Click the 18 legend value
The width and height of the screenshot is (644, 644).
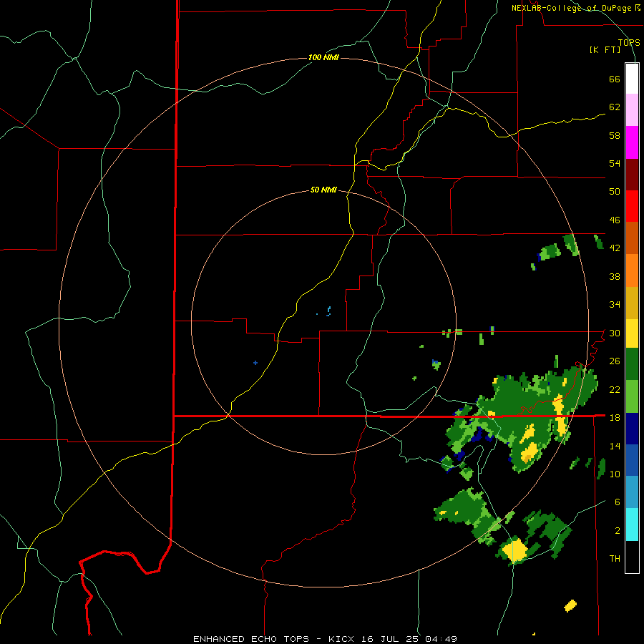[615, 418]
